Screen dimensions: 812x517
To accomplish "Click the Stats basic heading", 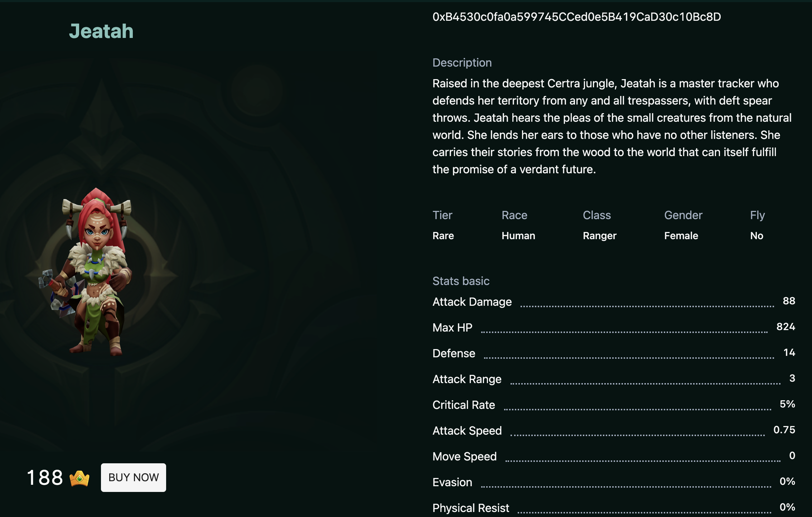I will [x=461, y=281].
